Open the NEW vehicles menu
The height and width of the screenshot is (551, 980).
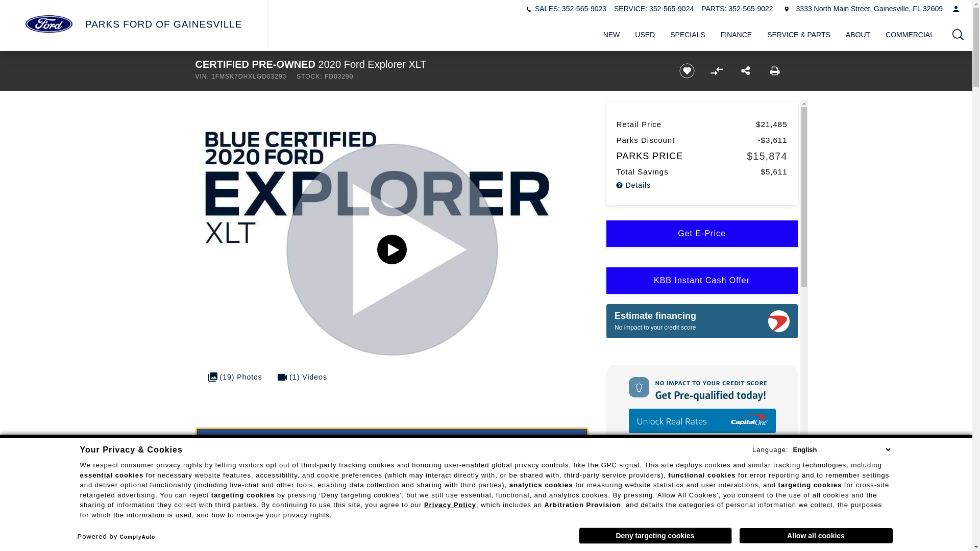pyautogui.click(x=611, y=35)
